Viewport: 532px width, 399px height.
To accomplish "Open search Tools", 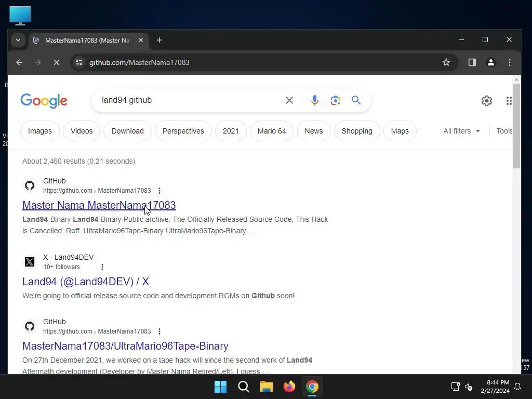I will [504, 131].
